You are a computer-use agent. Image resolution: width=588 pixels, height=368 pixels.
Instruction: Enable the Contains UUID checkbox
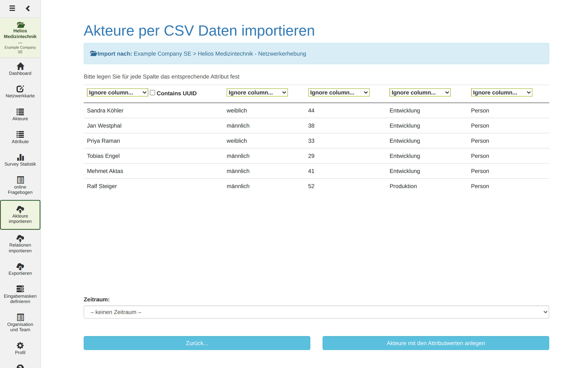152,93
